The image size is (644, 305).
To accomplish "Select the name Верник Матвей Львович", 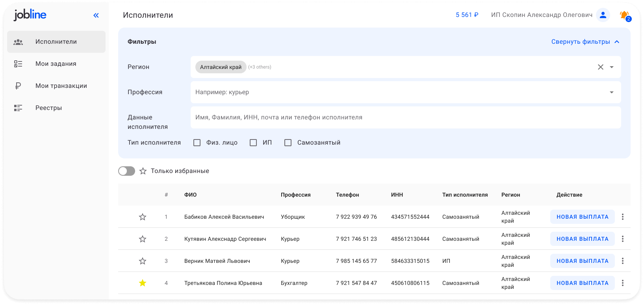I will pos(217,261).
